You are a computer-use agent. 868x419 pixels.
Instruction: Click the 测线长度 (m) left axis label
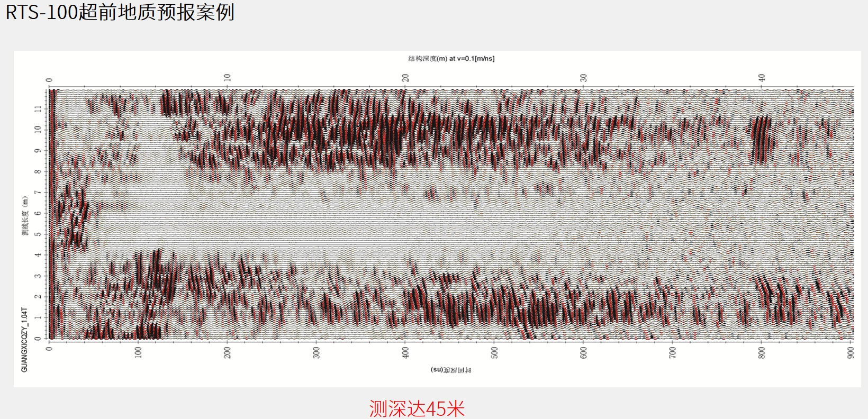[24, 215]
